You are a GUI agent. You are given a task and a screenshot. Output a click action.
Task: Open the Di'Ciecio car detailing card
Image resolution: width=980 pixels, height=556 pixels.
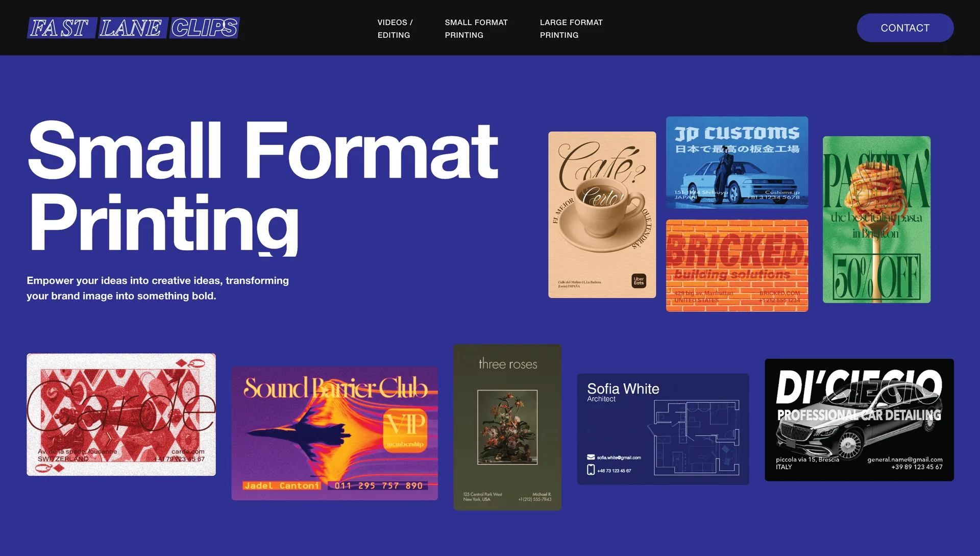point(859,420)
